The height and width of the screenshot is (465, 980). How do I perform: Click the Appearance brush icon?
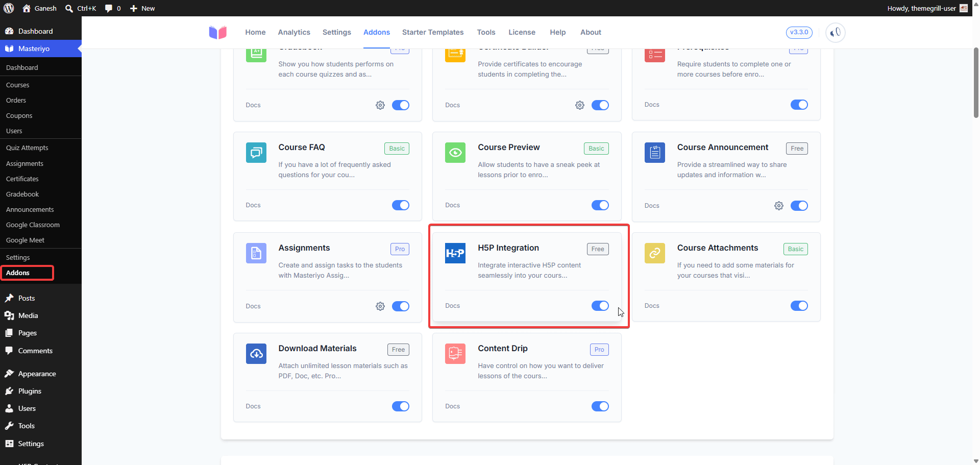[x=9, y=374]
